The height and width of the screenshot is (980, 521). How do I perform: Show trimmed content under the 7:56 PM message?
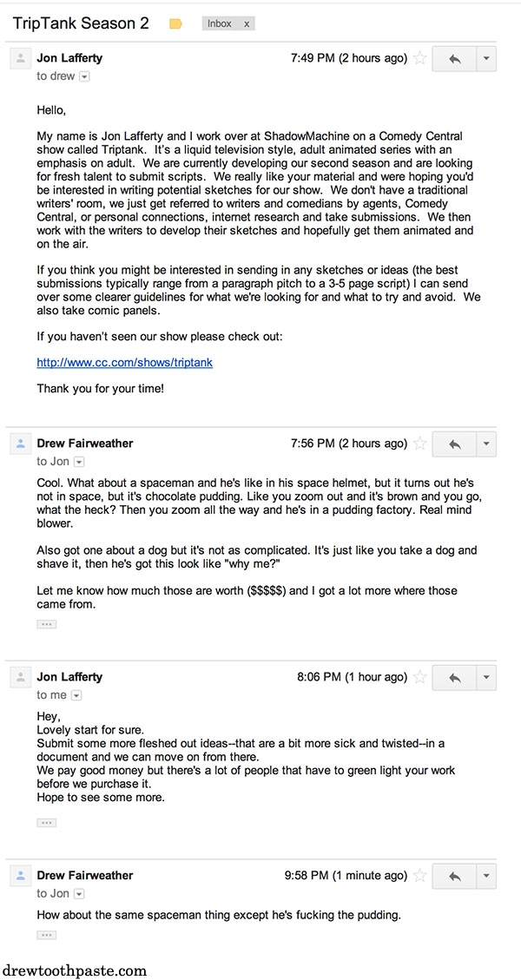click(46, 624)
